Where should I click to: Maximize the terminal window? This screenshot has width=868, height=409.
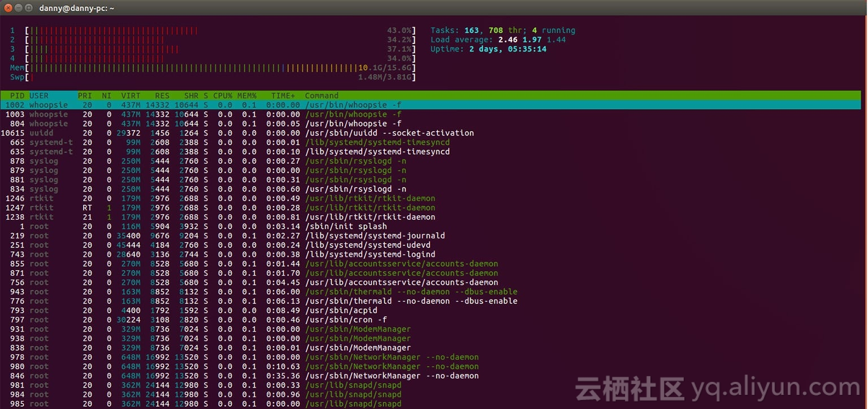(29, 8)
